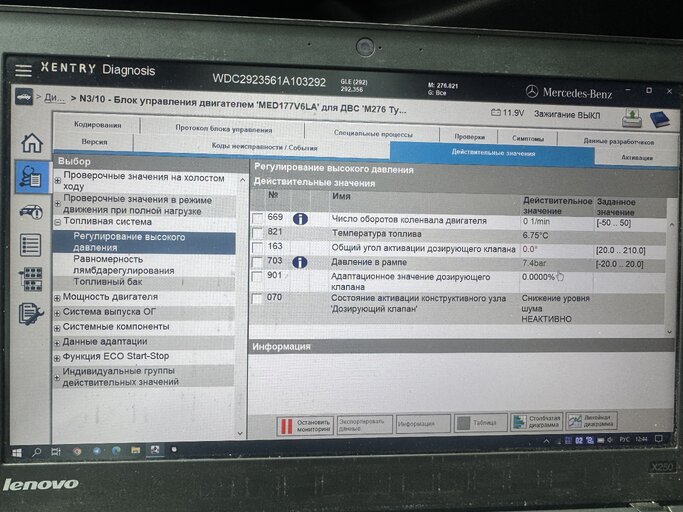Open the notification center icon
This screenshot has width=683, height=512.
coord(659,438)
